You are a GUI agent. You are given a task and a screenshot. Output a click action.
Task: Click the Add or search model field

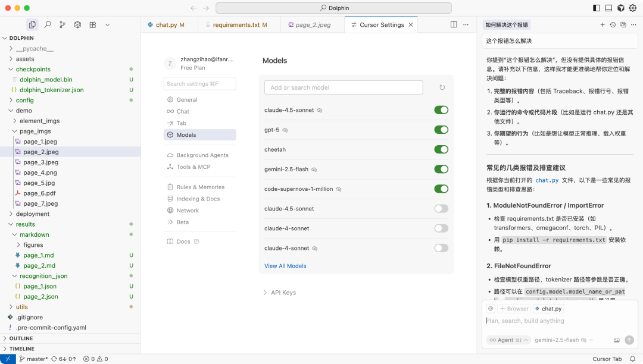pos(344,87)
